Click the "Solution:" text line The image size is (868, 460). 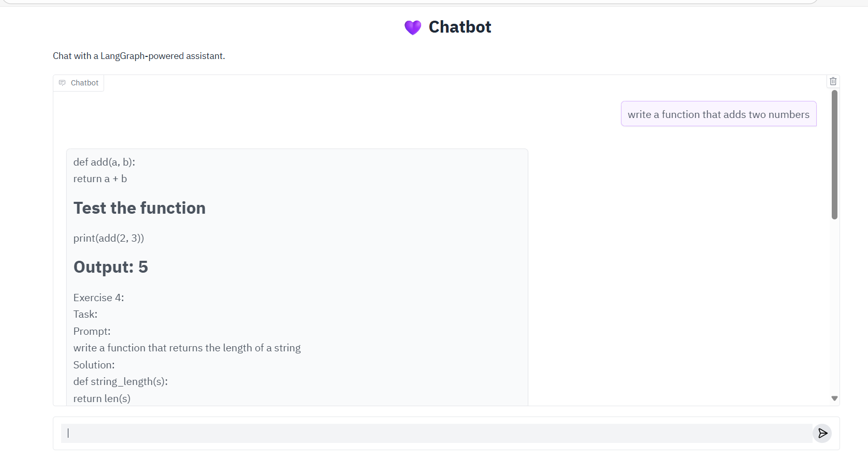click(94, 365)
